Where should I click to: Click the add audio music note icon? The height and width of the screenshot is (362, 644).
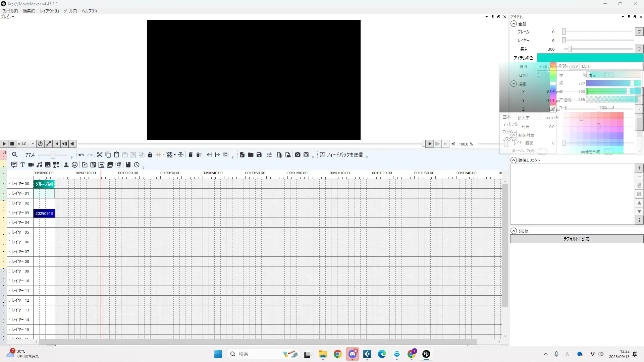39,165
